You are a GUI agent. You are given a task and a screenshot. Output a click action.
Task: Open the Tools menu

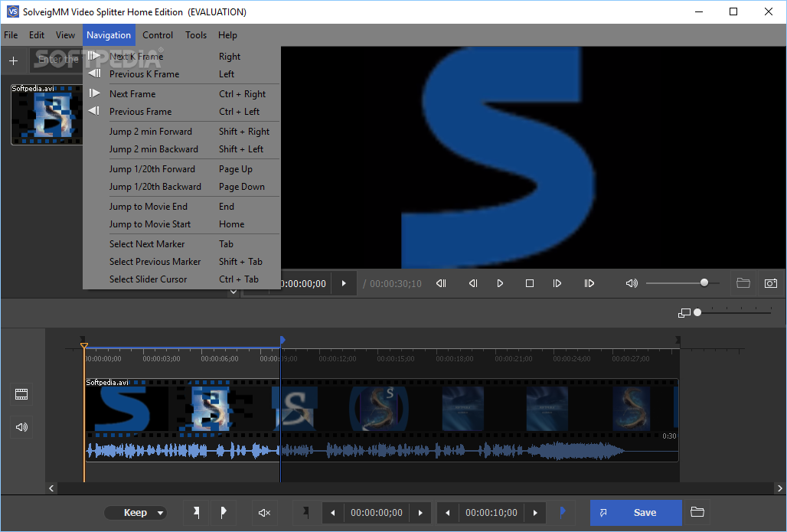pos(196,35)
